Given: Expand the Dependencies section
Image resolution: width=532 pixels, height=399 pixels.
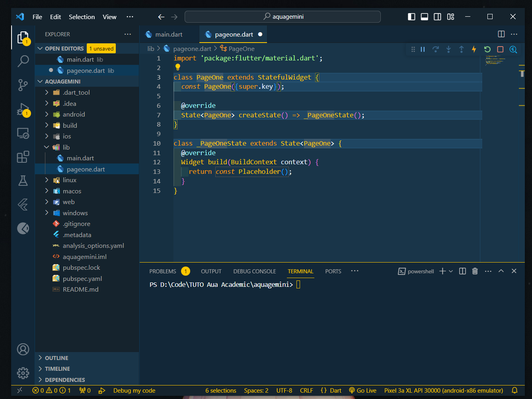Looking at the screenshot, I should click(x=87, y=380).
